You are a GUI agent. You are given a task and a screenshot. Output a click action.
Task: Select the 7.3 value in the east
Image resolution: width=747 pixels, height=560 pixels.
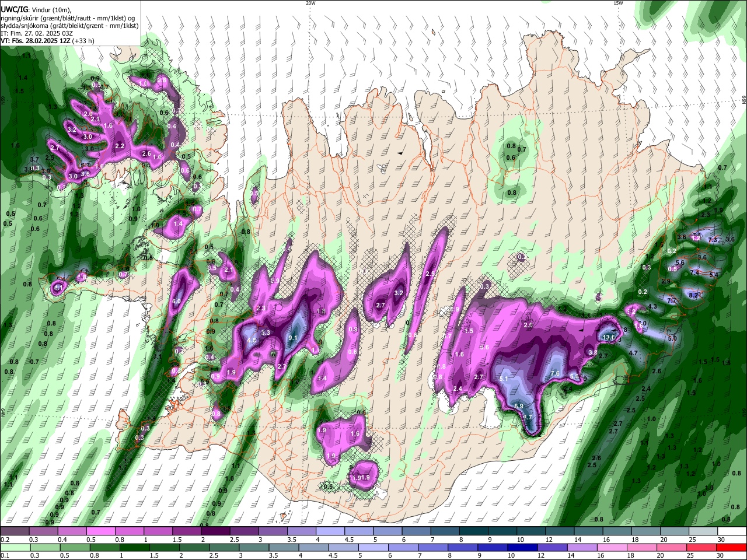712,240
